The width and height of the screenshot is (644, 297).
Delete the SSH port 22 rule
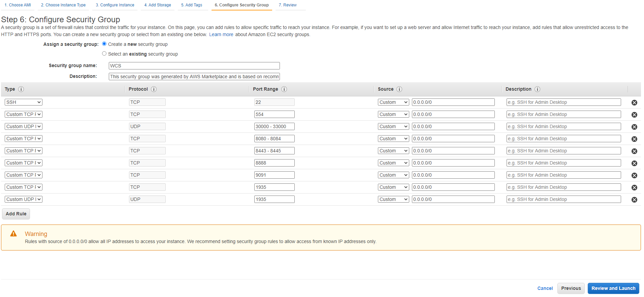[634, 102]
